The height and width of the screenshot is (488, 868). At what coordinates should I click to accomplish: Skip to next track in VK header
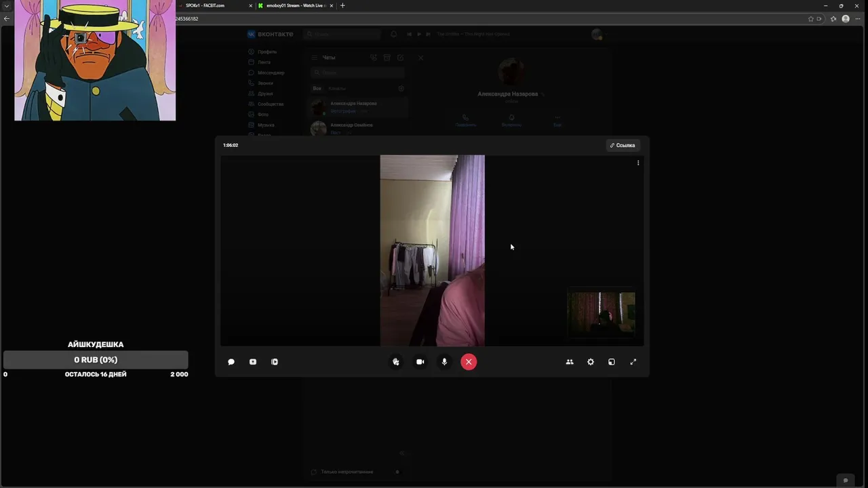(429, 34)
